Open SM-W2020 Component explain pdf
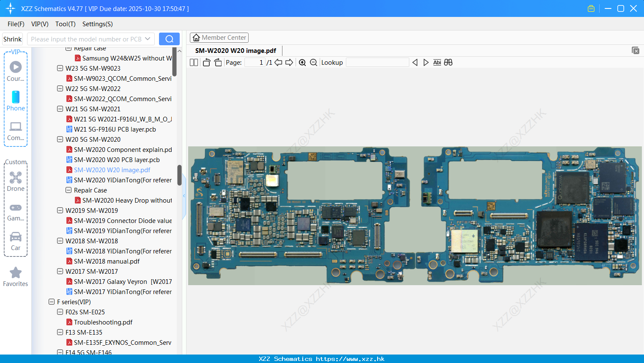The image size is (644, 363). click(x=119, y=149)
